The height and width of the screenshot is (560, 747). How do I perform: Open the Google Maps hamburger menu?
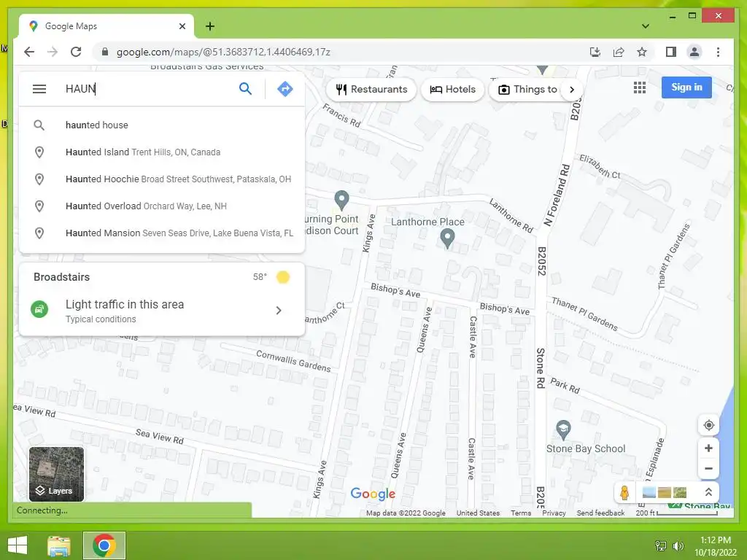39,89
